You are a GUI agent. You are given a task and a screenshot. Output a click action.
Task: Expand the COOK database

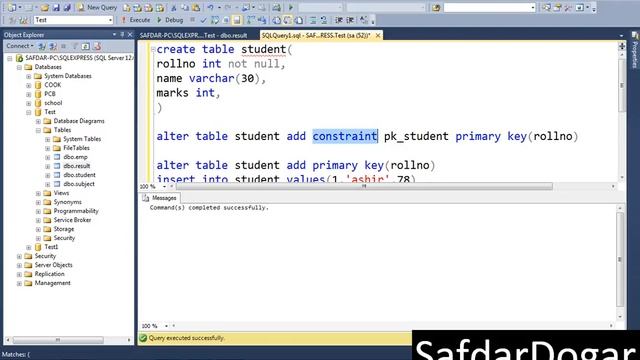pos(29,85)
